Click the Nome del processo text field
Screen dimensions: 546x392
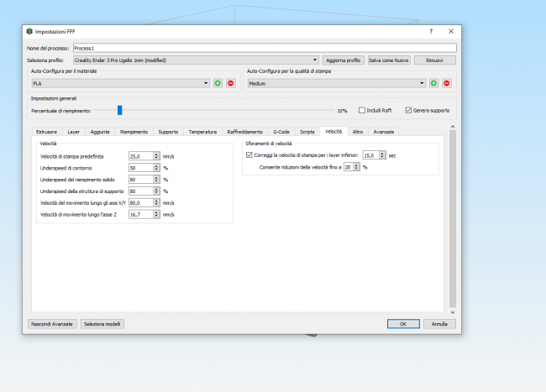click(x=264, y=49)
